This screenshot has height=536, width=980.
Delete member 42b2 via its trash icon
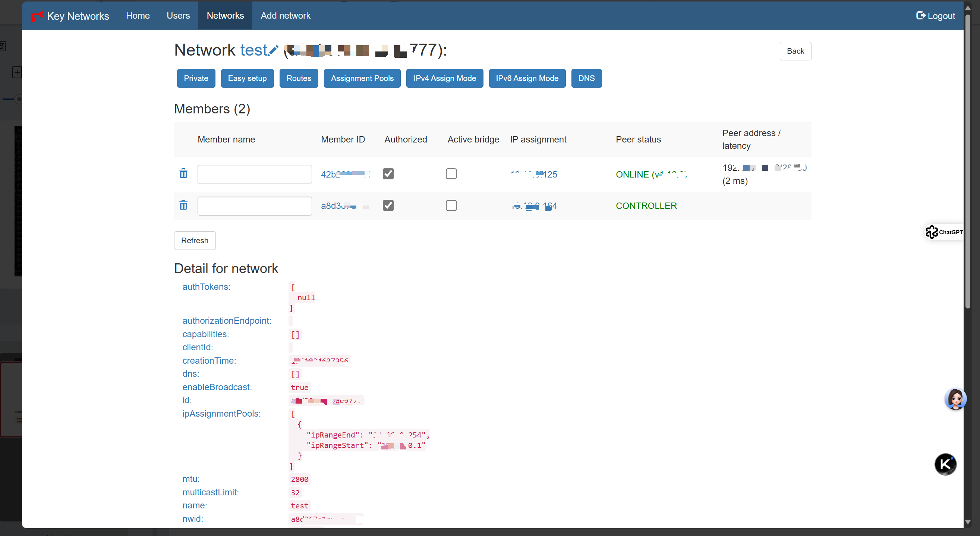[183, 173]
